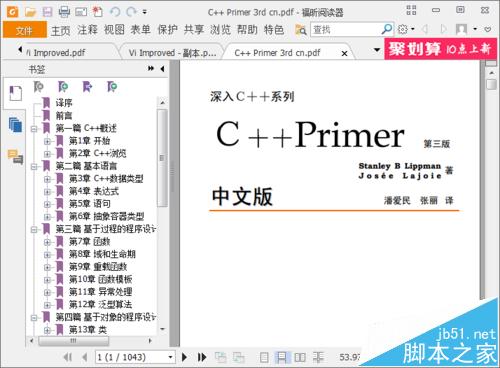Viewport: 500px width, 368px height.
Task: Open the folder search icon beside 查找
Action: [301, 30]
